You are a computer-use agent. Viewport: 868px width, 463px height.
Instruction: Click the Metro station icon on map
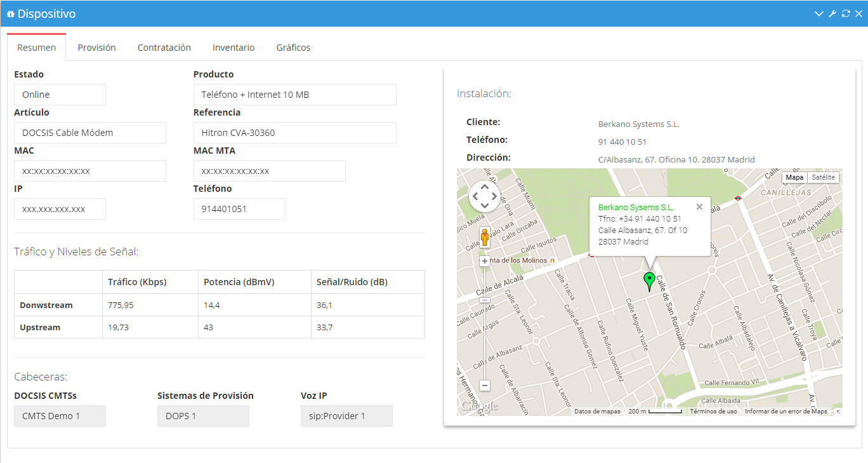coord(738,198)
